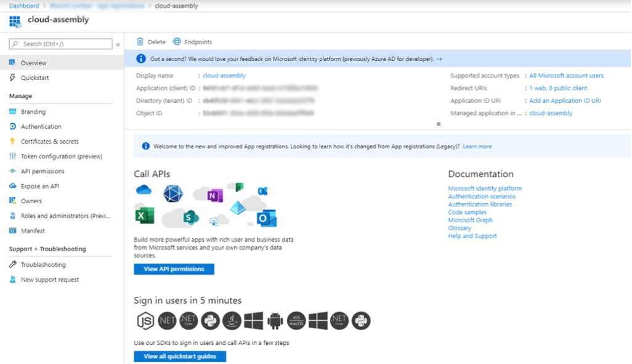Follow the feedback banner arrow link
The width and height of the screenshot is (632, 364).
[439, 59]
